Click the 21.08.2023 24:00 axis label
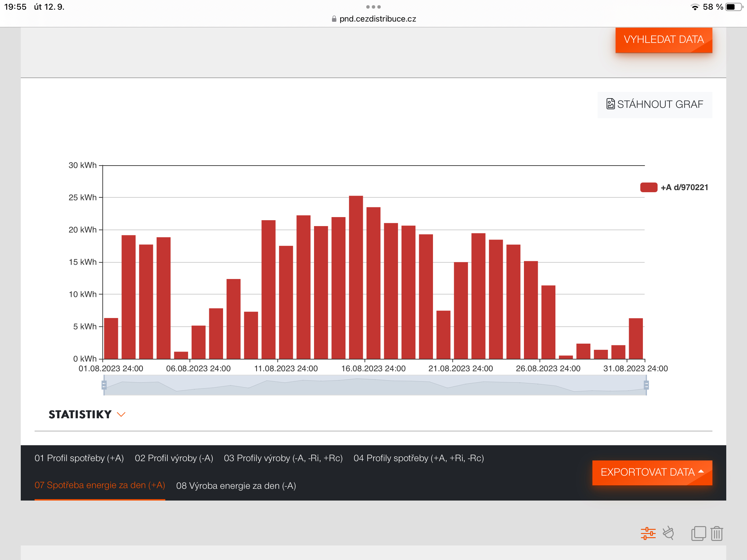 click(461, 368)
